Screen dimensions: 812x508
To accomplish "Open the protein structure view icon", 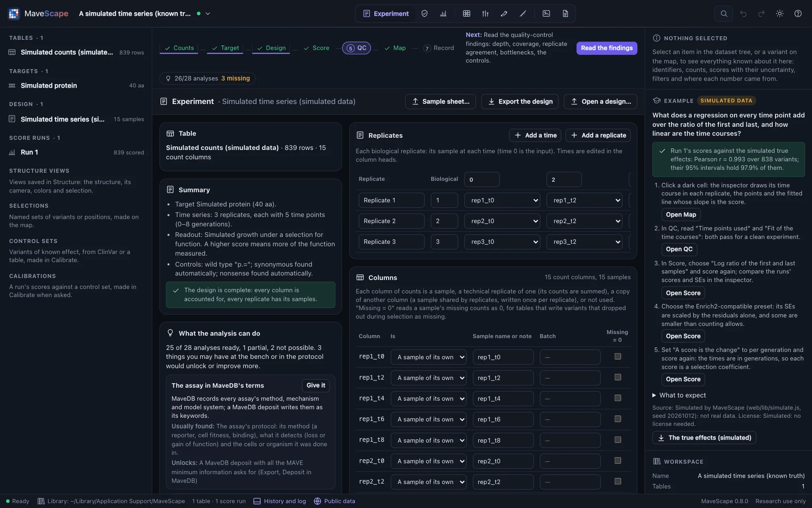I will [504, 13].
